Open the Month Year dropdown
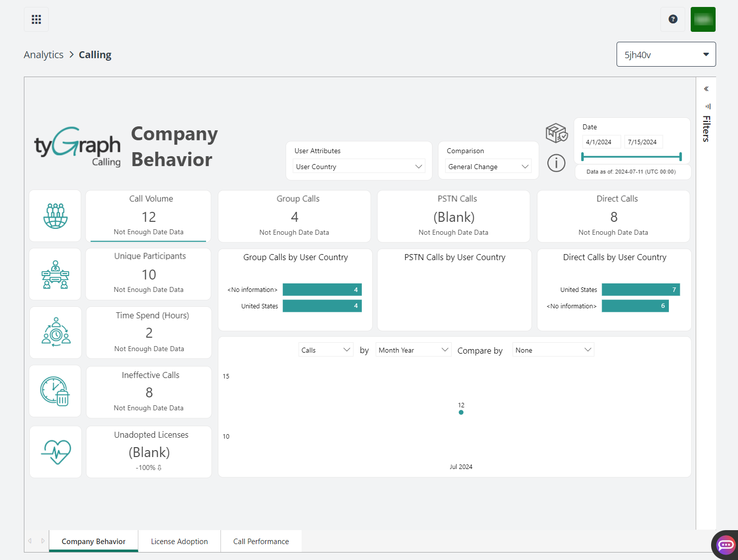Image resolution: width=738 pixels, height=560 pixels. (413, 350)
